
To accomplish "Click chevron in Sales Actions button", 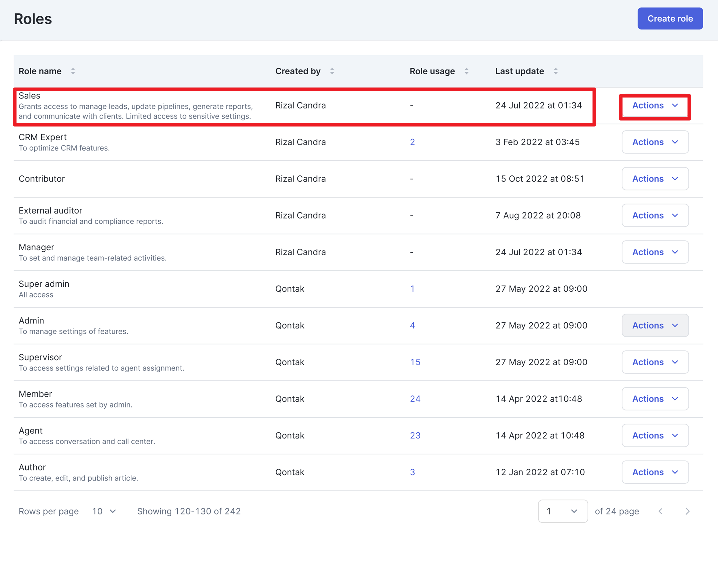I will coord(675,106).
